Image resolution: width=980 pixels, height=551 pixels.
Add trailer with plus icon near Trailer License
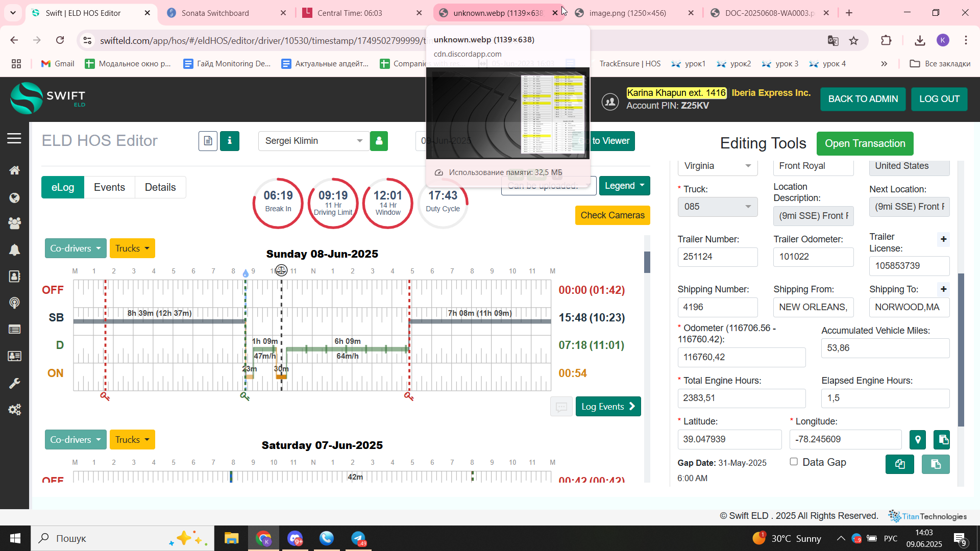(943, 239)
